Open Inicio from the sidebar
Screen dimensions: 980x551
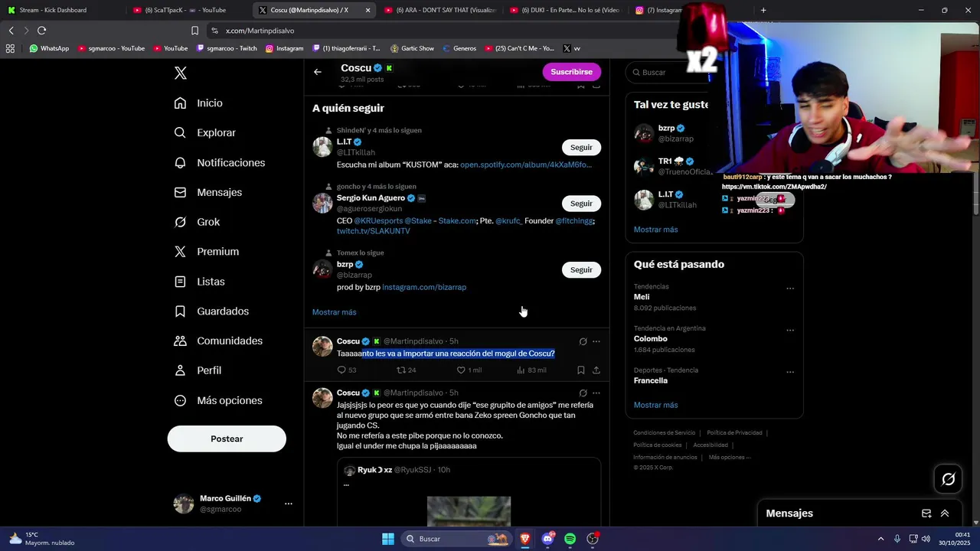pyautogui.click(x=198, y=103)
